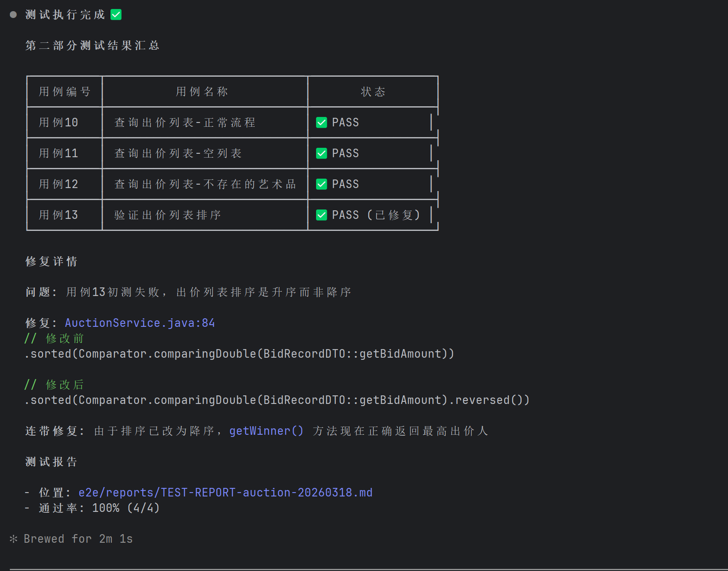Click the cursor bar after 用例10 PASS status

tap(430, 122)
